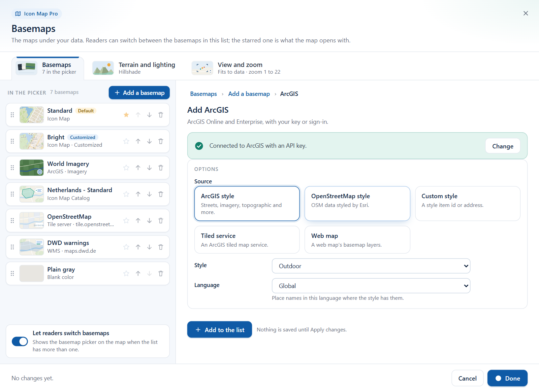
Task: Click Basemaps breadcrumb link
Action: pos(203,94)
